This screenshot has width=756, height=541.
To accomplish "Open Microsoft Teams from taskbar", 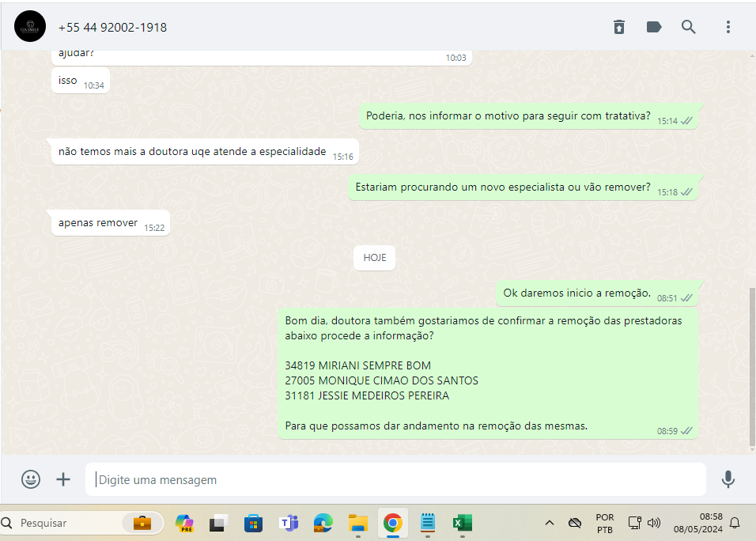I will (x=288, y=523).
